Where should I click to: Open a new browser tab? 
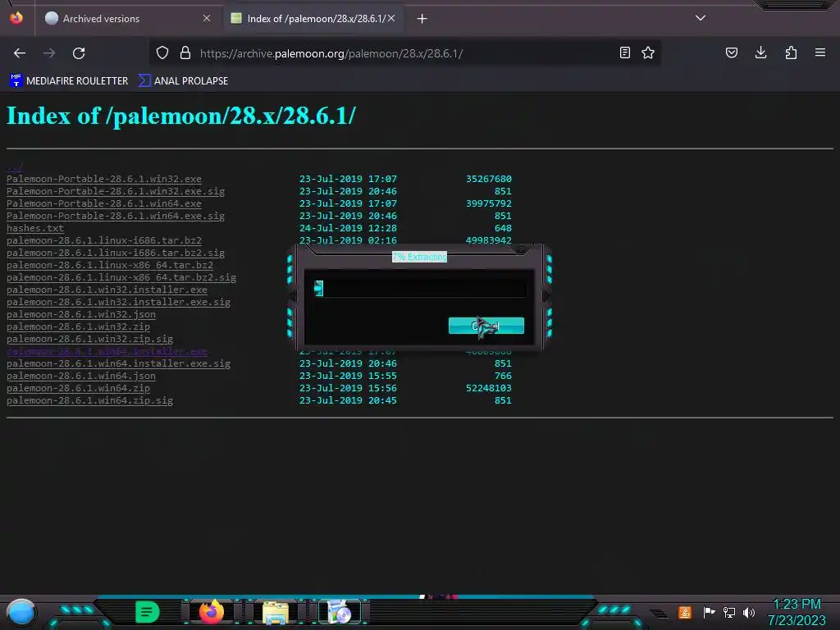pos(422,19)
